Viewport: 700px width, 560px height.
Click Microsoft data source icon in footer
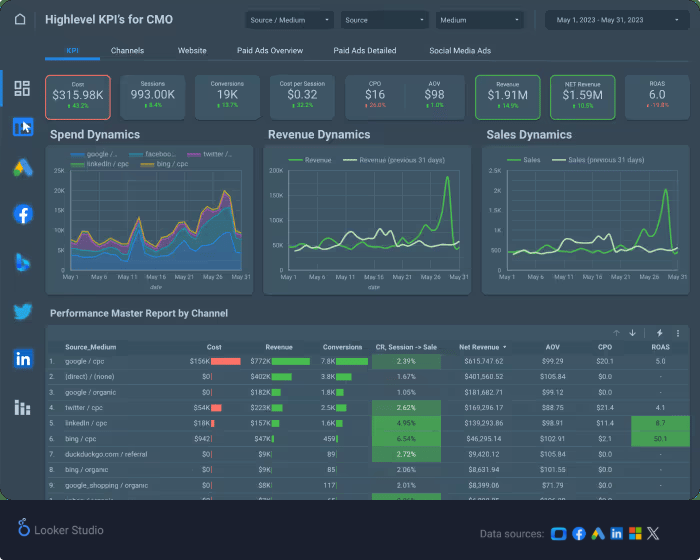[635, 533]
